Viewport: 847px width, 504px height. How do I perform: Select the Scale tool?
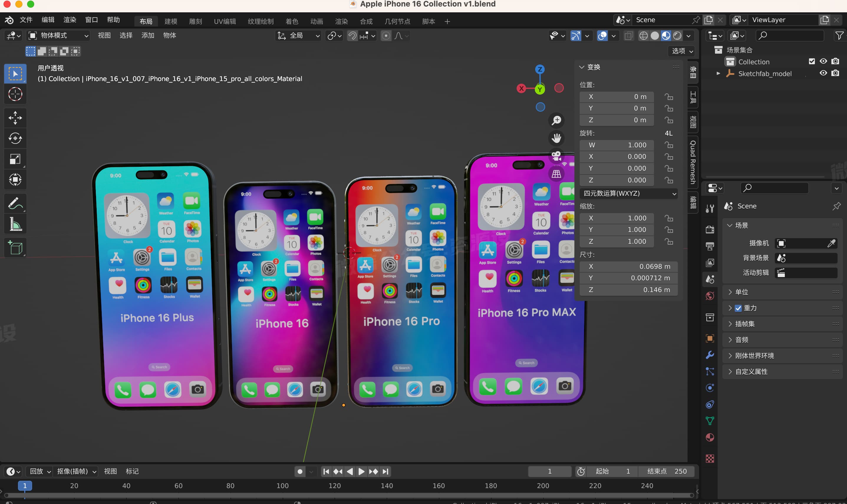coord(15,159)
